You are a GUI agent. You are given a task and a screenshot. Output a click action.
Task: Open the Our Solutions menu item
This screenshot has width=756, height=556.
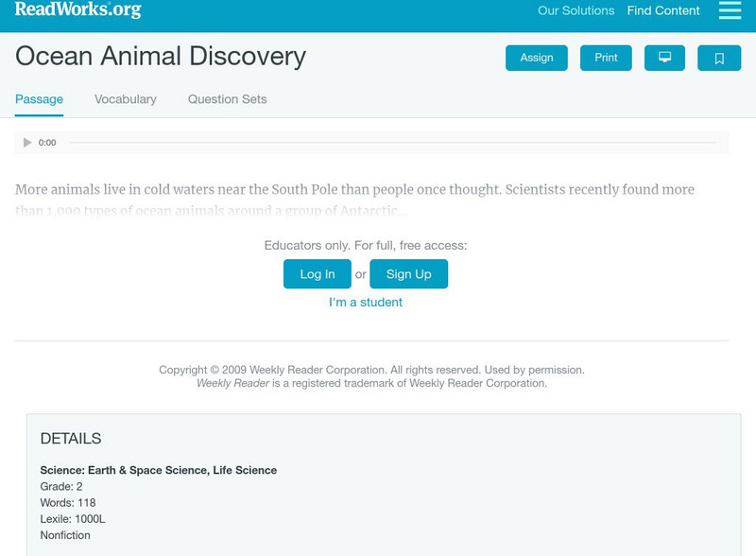click(x=576, y=11)
